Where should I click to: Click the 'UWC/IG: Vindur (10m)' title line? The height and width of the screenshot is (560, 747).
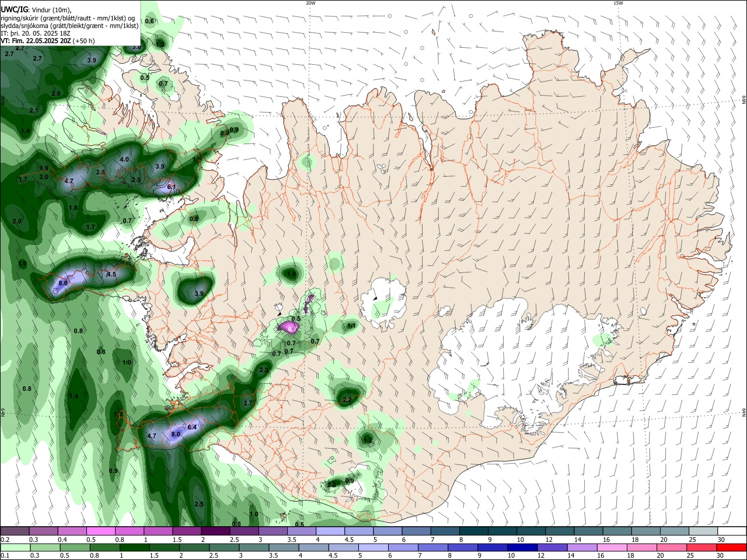[x=36, y=10]
